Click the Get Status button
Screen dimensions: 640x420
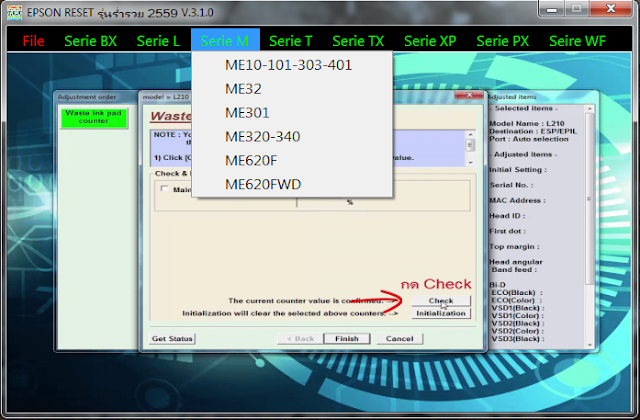pyautogui.click(x=172, y=339)
